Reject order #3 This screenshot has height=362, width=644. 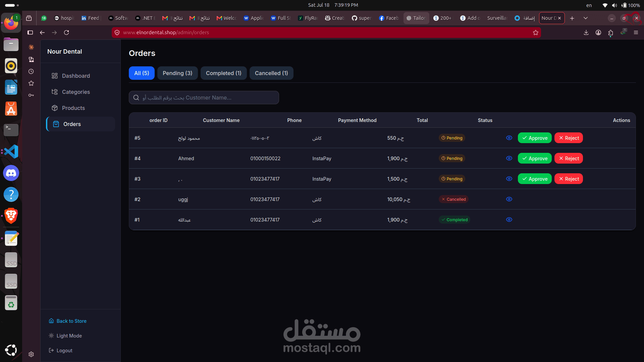[569, 179]
